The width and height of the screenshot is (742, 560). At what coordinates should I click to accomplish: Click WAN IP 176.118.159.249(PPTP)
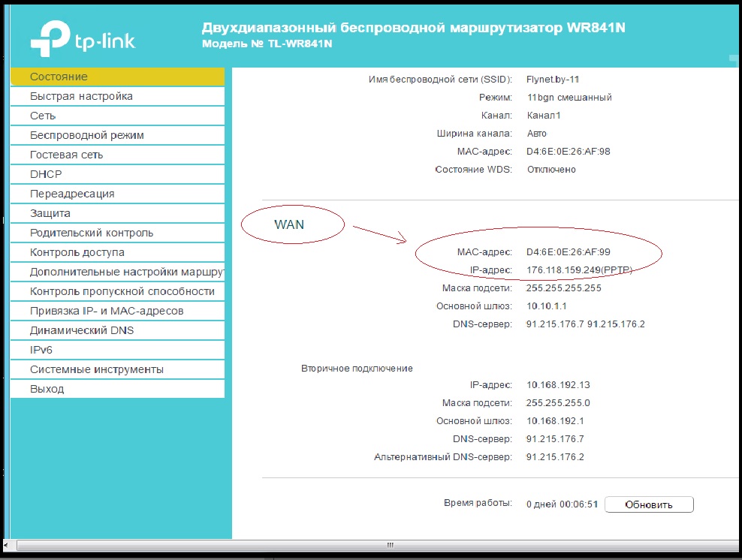coord(580,270)
